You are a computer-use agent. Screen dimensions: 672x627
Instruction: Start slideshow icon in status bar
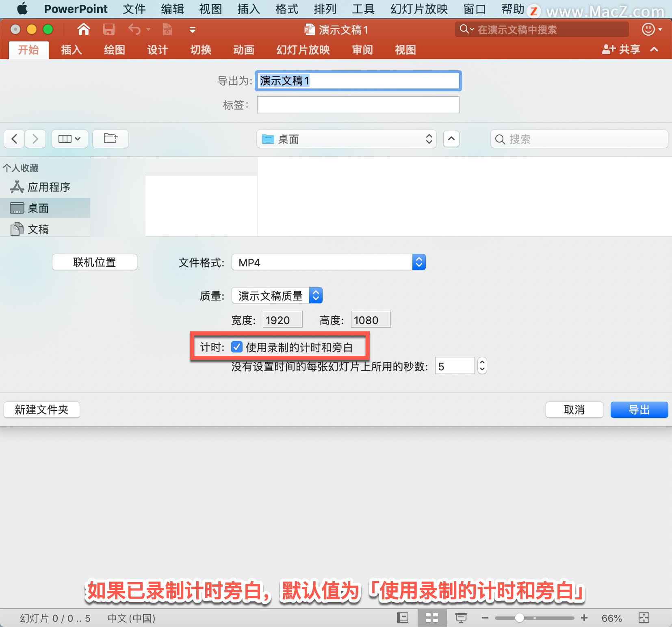pos(461,618)
